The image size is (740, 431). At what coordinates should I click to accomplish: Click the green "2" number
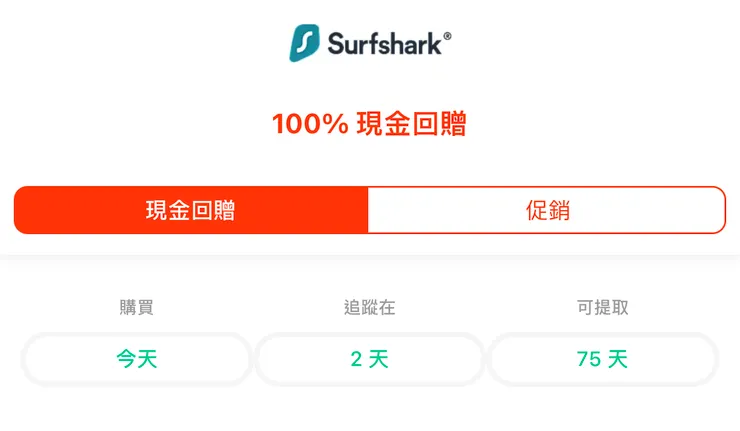coord(356,359)
